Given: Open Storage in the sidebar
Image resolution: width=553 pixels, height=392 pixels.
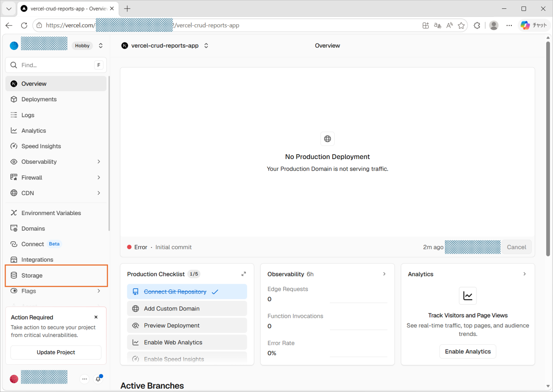Looking at the screenshot, I should [56, 276].
